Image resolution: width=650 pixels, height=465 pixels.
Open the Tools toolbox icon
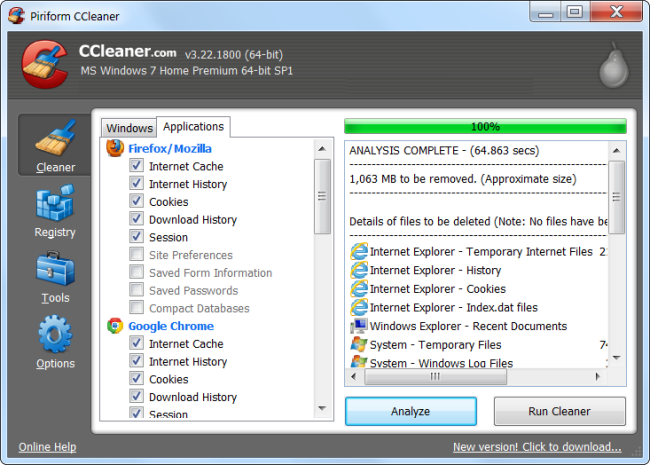pos(55,268)
